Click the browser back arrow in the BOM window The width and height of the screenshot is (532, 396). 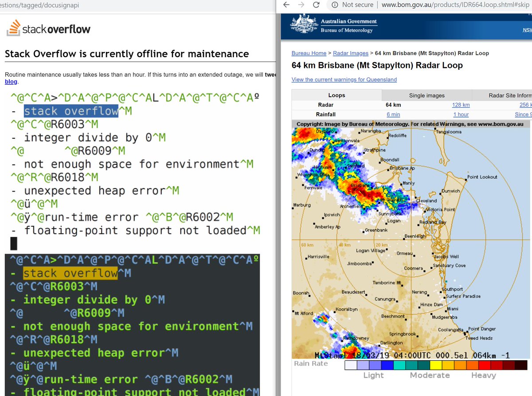[287, 4]
